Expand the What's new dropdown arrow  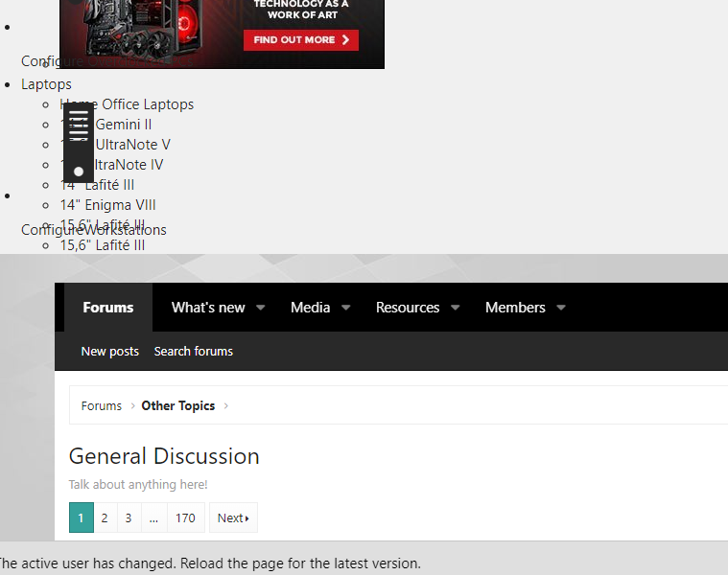tap(261, 308)
